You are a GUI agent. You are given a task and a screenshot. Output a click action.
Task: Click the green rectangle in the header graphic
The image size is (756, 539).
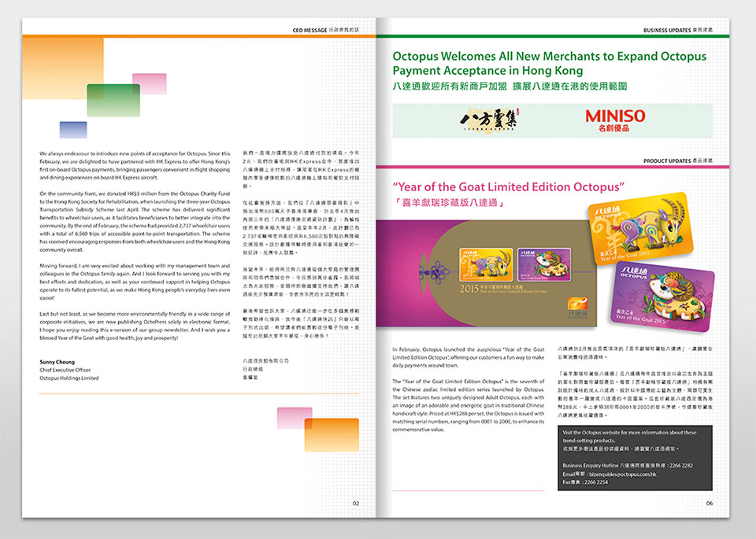[x=113, y=100]
